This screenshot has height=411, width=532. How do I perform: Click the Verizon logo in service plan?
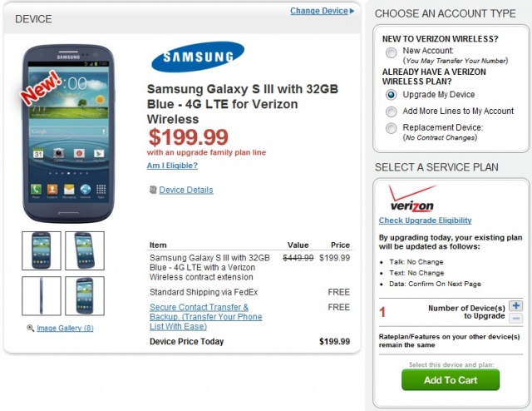(412, 199)
